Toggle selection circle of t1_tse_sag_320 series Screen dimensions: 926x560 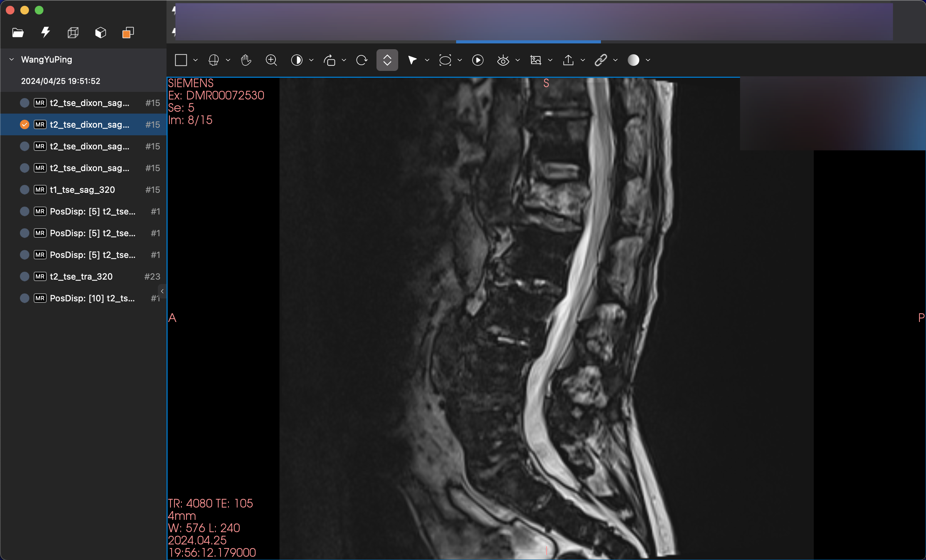click(x=24, y=190)
